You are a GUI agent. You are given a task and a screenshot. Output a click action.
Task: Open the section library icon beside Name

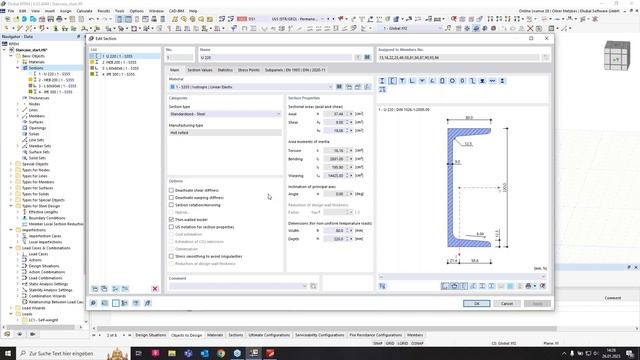pos(367,58)
